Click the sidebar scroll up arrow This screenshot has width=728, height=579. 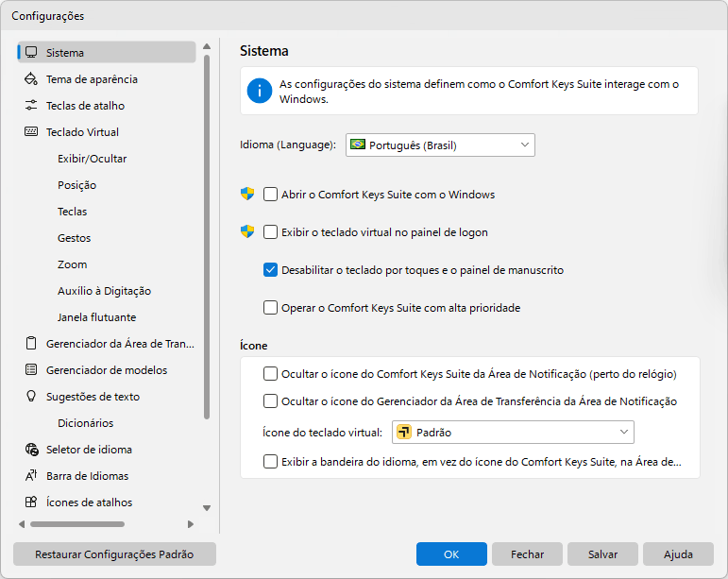(207, 46)
